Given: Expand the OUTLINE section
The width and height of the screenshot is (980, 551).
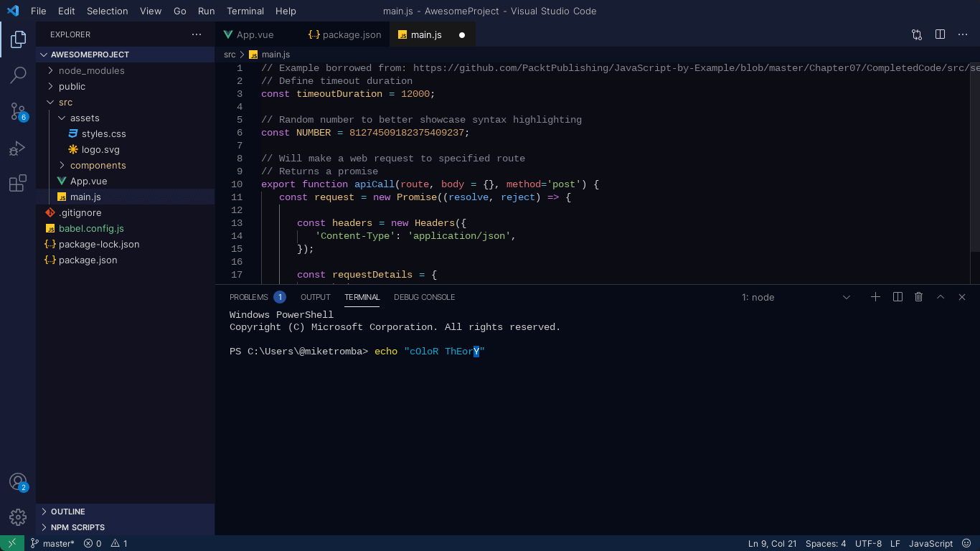Looking at the screenshot, I should [x=126, y=512].
